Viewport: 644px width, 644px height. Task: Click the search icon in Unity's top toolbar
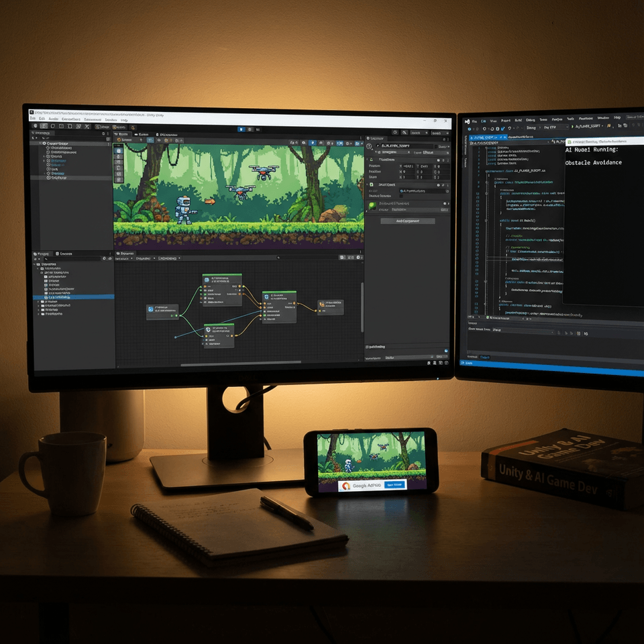click(x=404, y=133)
